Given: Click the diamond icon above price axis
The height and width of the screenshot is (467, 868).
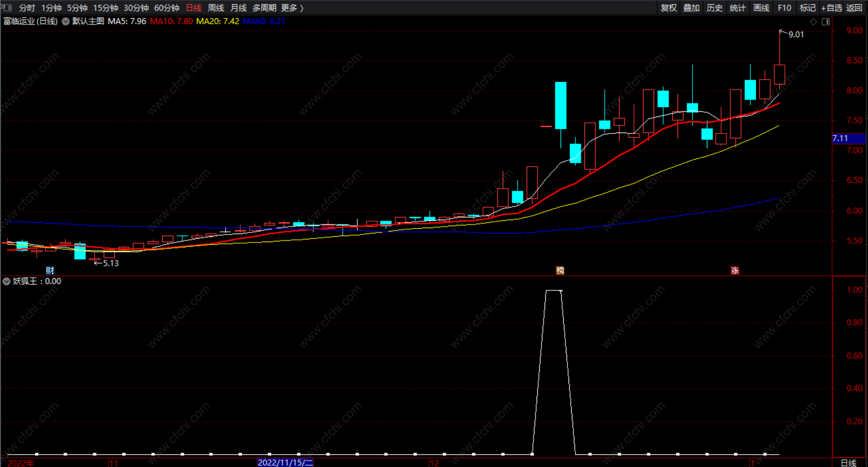Looking at the screenshot, I should 813,22.
